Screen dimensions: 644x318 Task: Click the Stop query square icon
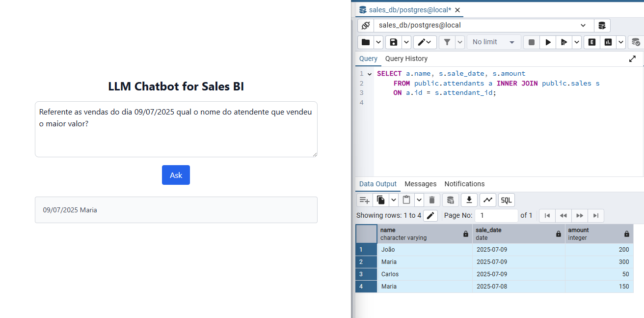point(531,42)
